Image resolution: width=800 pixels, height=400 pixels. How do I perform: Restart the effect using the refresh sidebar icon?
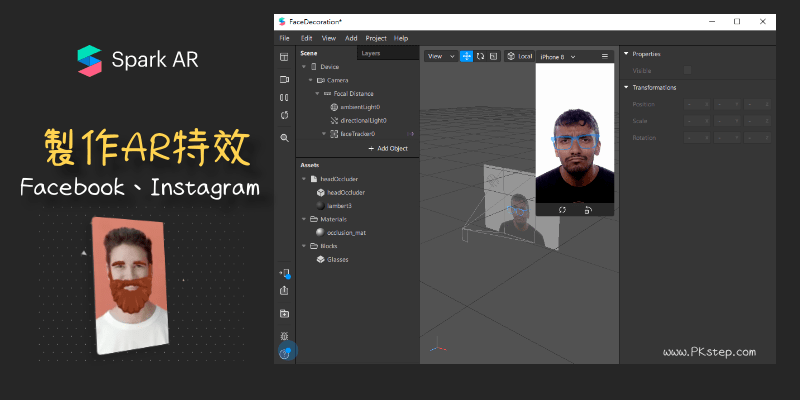284,115
